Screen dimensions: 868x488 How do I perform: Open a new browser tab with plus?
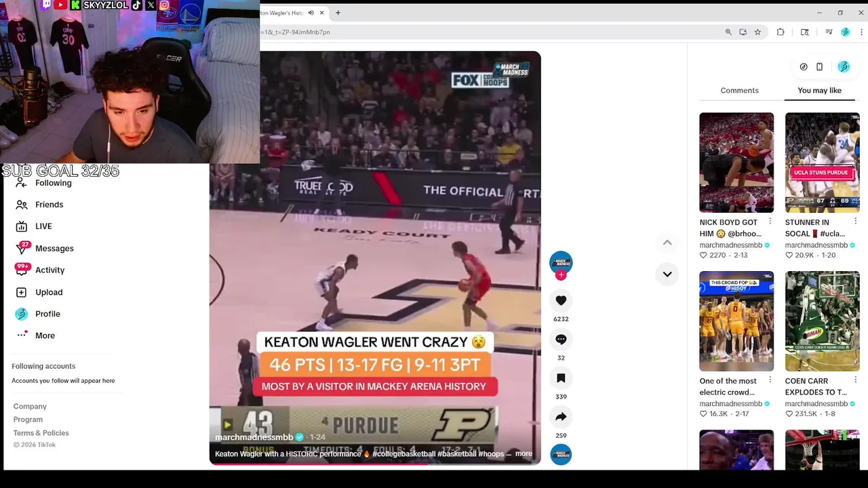point(338,12)
